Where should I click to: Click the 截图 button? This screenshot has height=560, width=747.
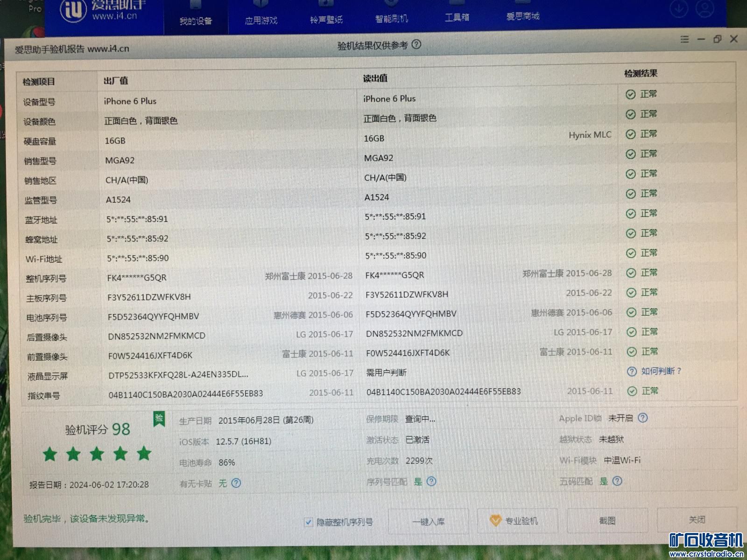click(607, 520)
